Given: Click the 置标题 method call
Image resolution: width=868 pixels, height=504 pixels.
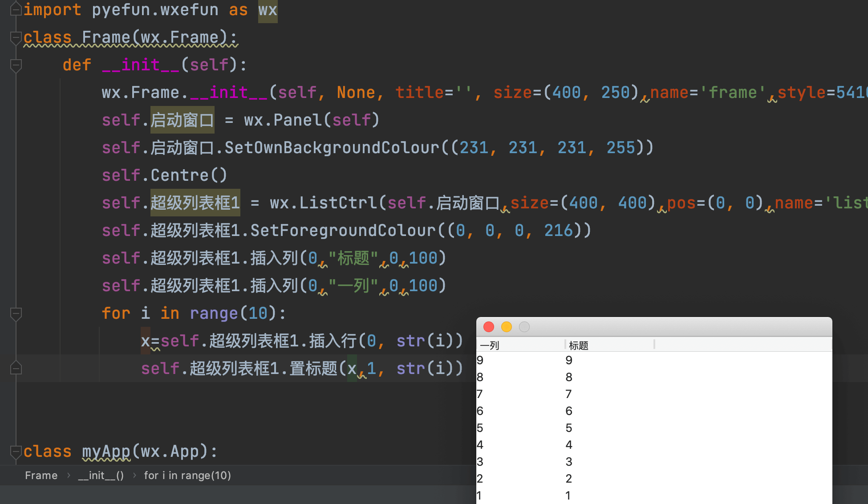Looking at the screenshot, I should (x=314, y=368).
